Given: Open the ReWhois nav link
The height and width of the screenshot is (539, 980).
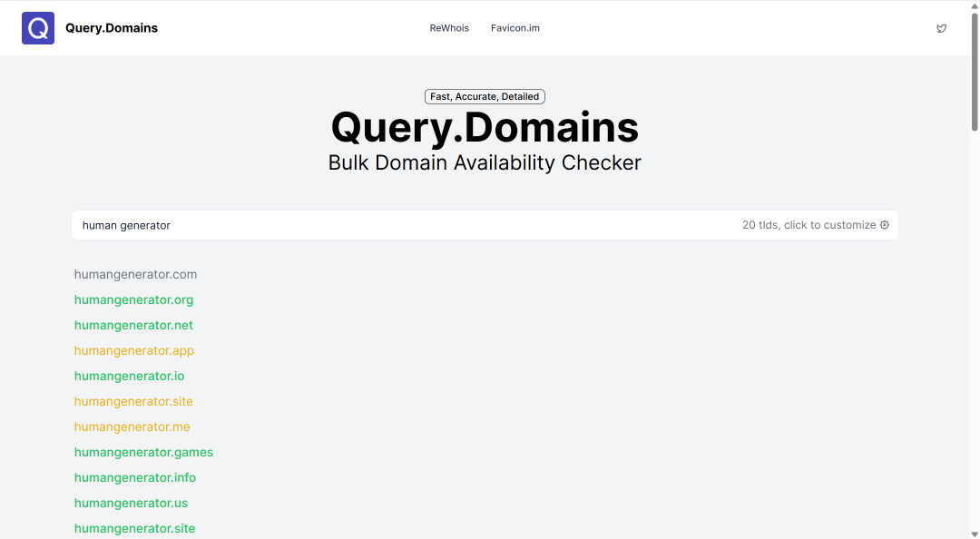Looking at the screenshot, I should pos(449,28).
